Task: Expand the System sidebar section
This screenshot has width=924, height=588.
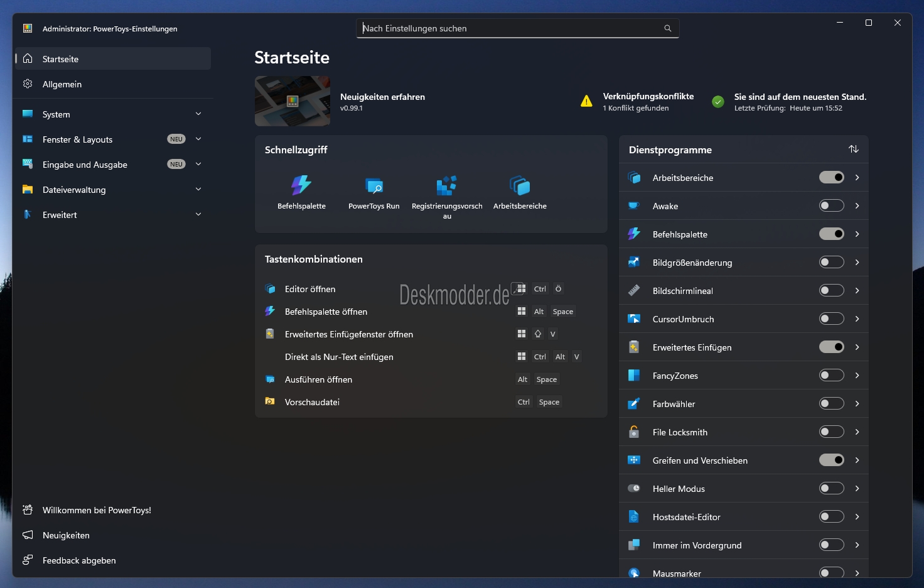Action: (x=198, y=114)
